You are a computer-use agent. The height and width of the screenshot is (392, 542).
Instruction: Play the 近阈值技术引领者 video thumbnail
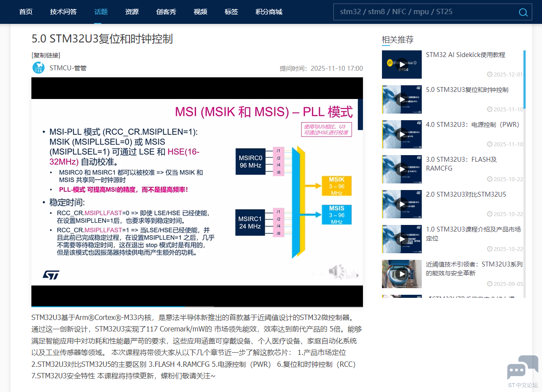pos(401,274)
